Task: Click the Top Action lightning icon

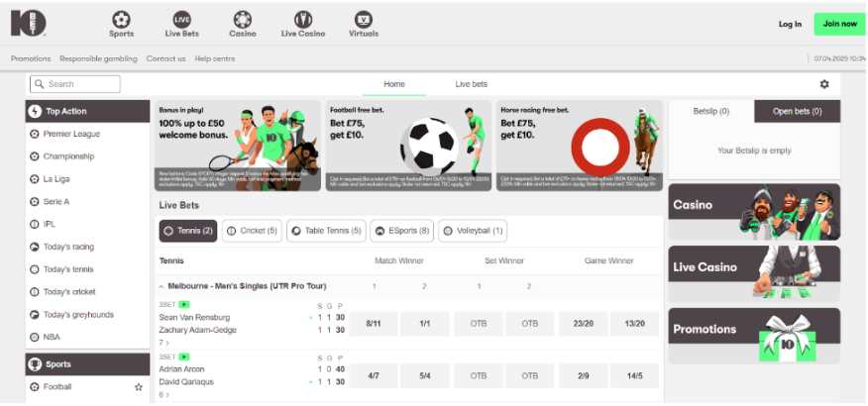Action: [35, 111]
